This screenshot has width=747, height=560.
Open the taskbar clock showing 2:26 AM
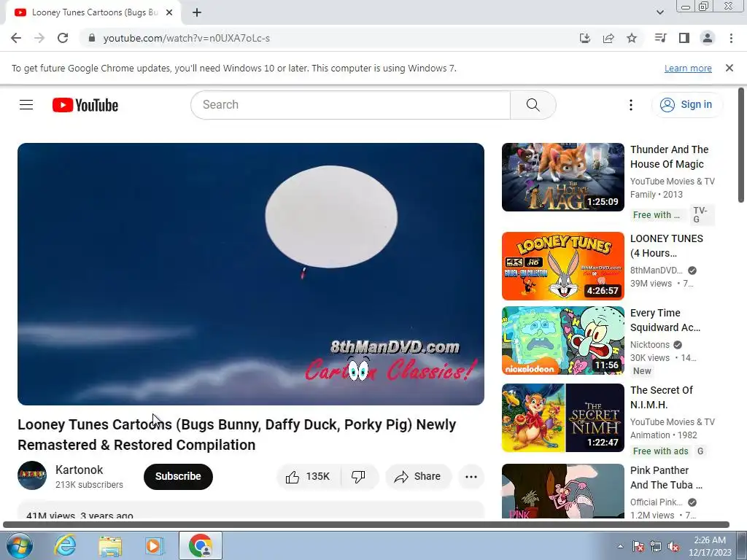click(709, 546)
